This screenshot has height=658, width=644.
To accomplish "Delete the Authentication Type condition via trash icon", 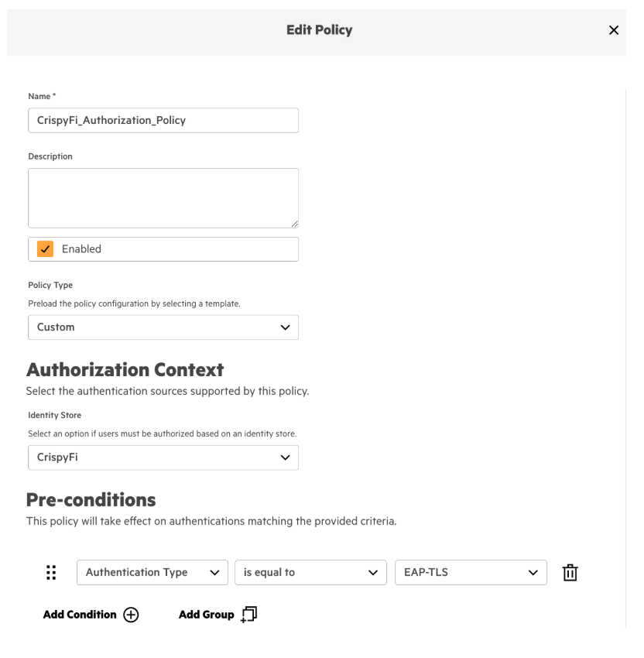I will tap(570, 573).
